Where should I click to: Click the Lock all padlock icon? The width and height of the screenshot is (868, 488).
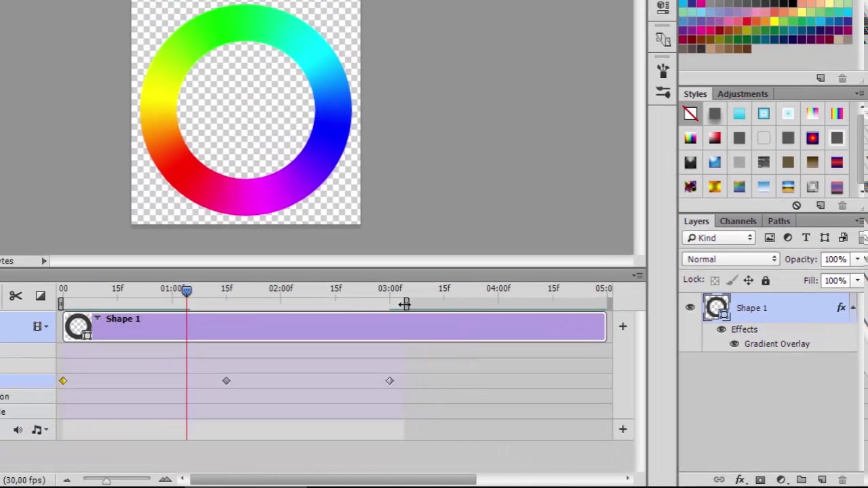(766, 281)
